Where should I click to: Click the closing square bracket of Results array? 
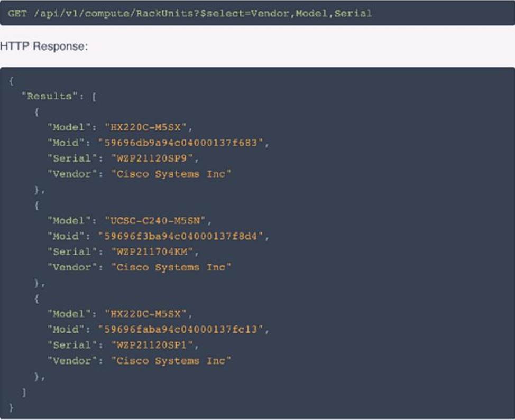[24, 392]
